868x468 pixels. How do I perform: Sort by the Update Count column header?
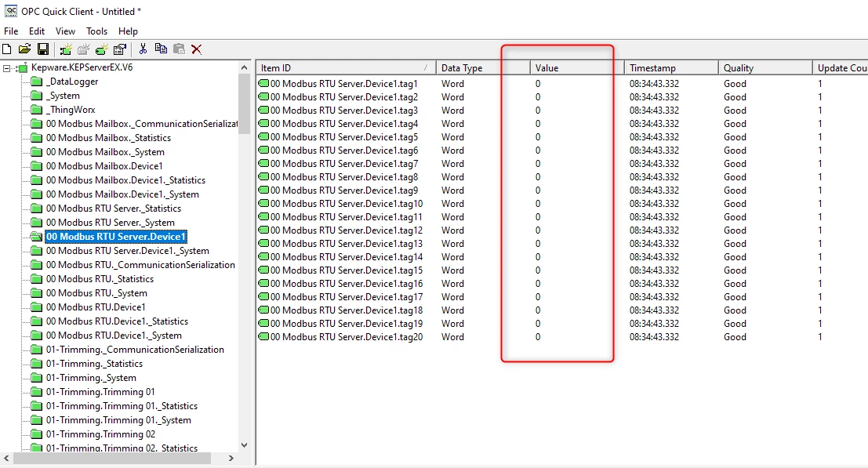point(841,67)
